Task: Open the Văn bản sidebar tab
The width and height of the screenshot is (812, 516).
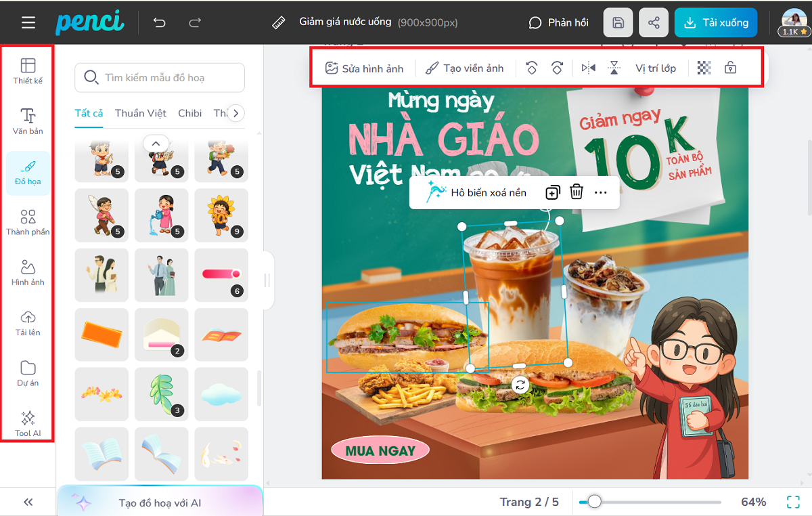Action: tap(28, 121)
